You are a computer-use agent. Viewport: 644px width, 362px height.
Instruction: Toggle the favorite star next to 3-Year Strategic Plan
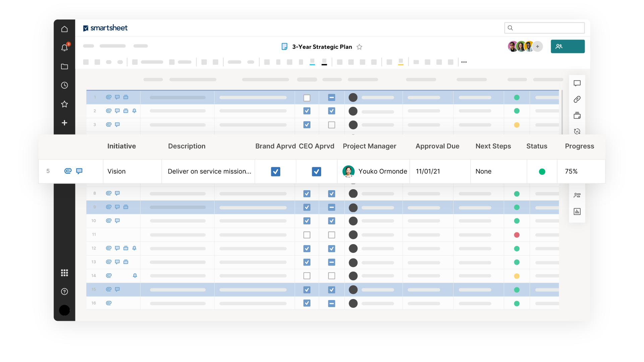pyautogui.click(x=359, y=47)
